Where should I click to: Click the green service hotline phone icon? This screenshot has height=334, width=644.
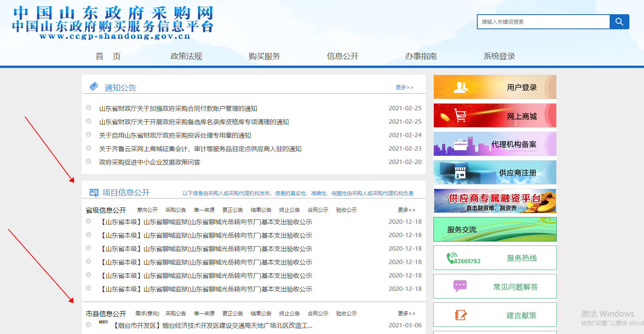coord(451,258)
